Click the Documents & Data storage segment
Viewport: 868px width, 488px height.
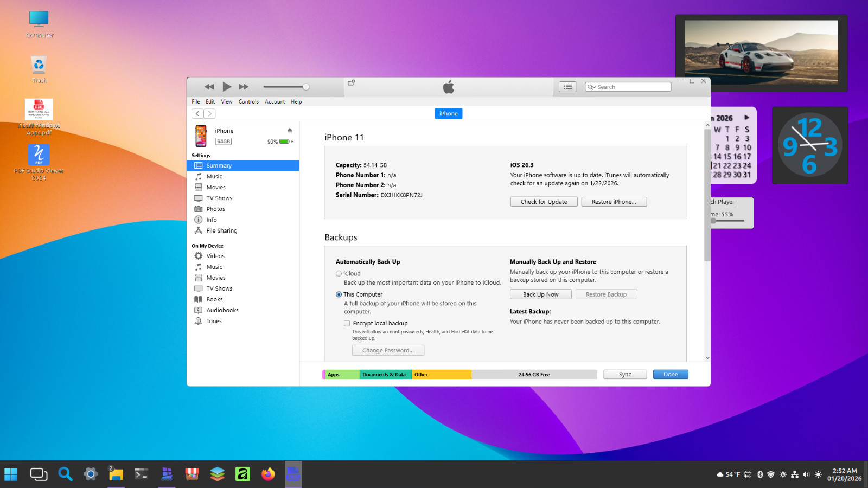(385, 375)
